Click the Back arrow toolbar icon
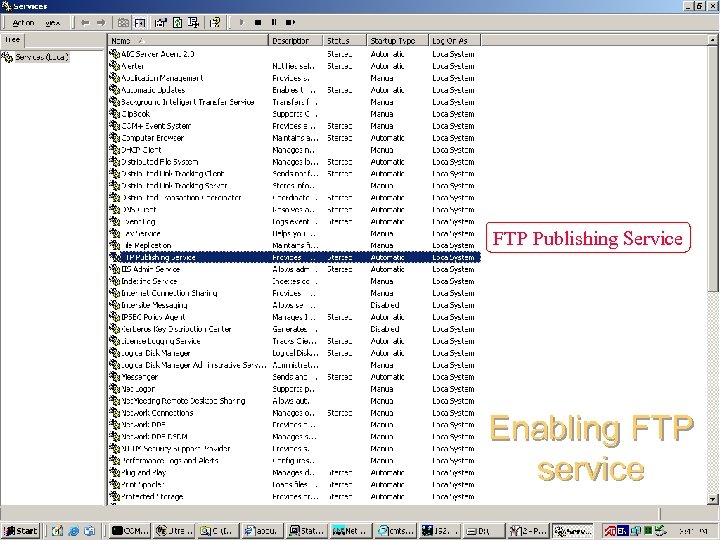 [85, 22]
